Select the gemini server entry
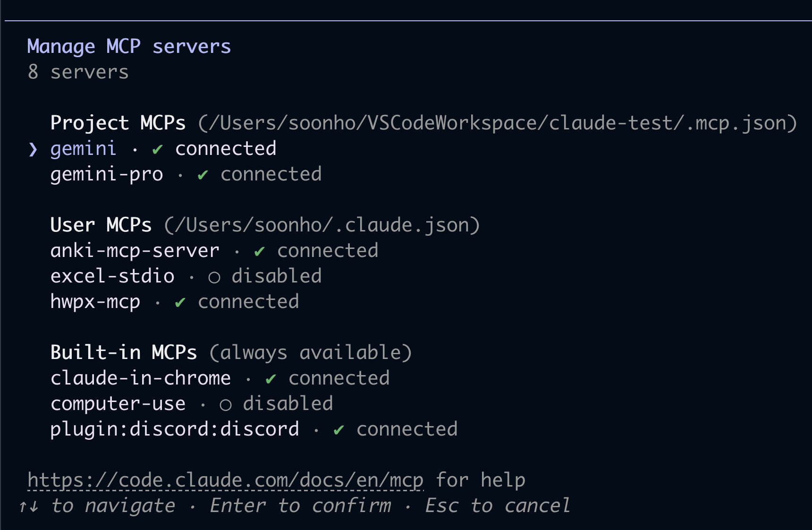 (163, 149)
